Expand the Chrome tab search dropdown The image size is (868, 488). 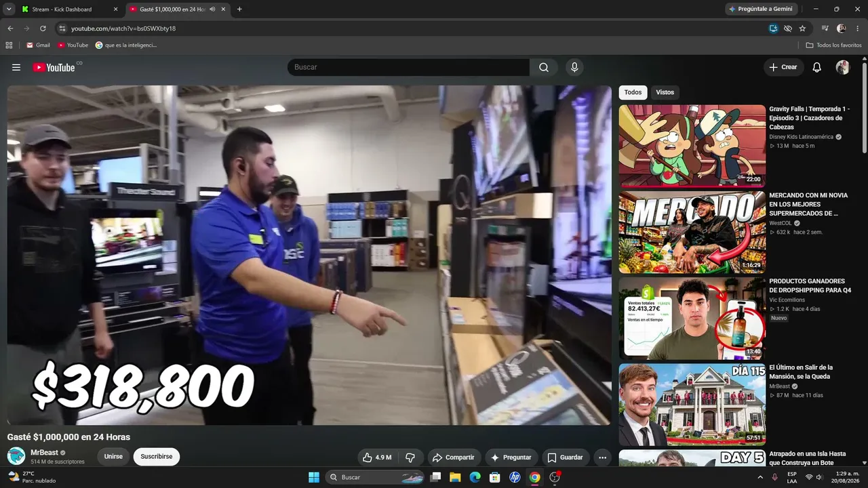pyautogui.click(x=9, y=9)
